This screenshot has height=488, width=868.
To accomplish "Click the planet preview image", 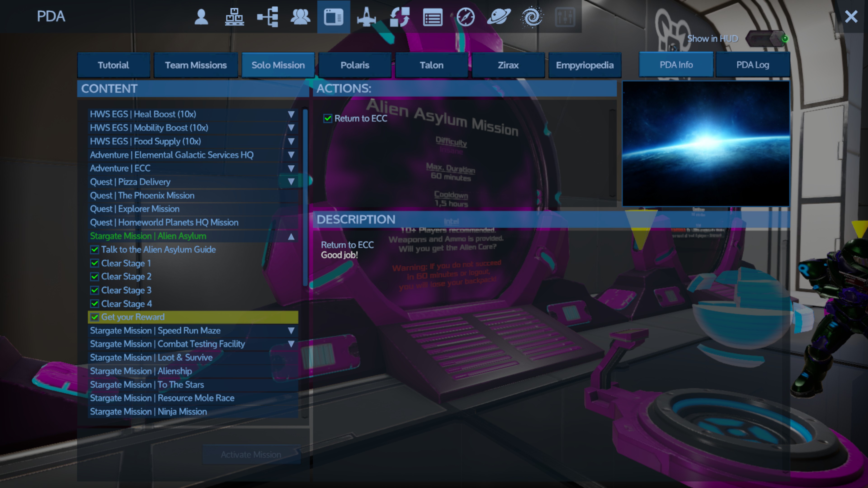I will coord(705,143).
